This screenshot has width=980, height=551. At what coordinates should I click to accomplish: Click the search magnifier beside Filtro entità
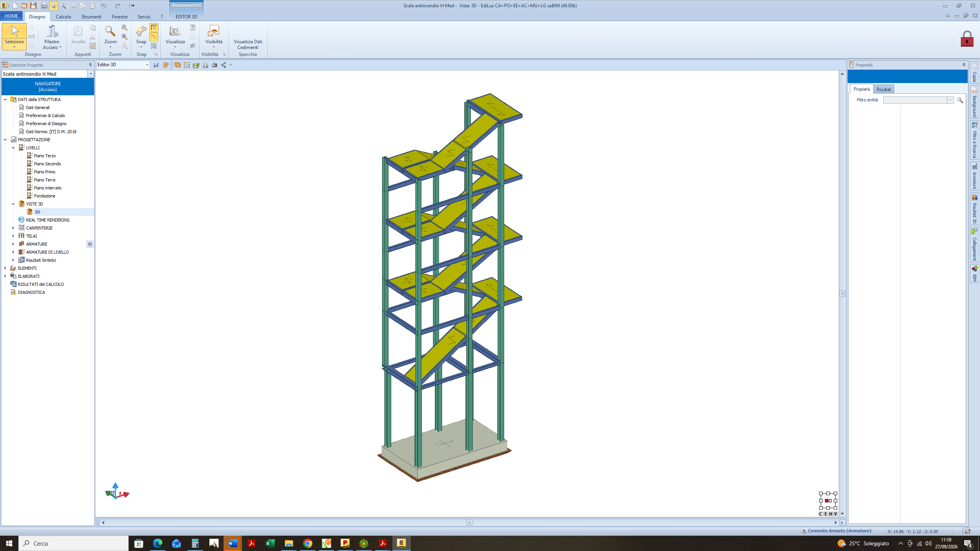coord(960,100)
